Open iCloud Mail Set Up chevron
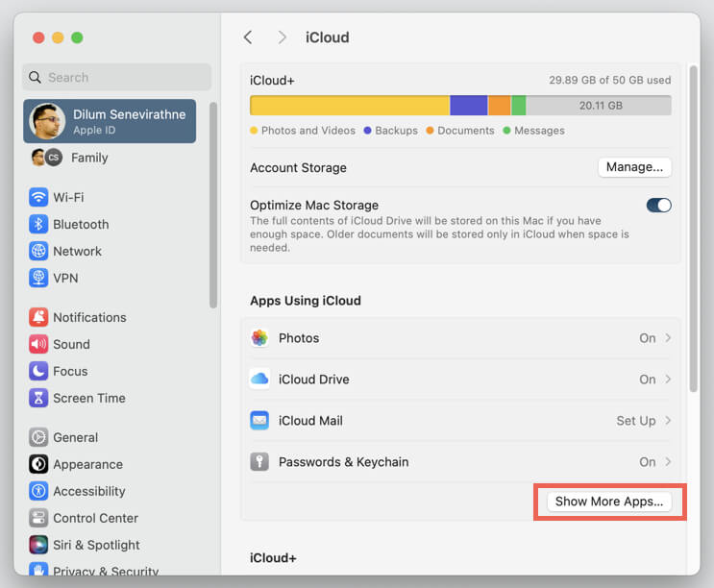This screenshot has height=588, width=714. [668, 421]
